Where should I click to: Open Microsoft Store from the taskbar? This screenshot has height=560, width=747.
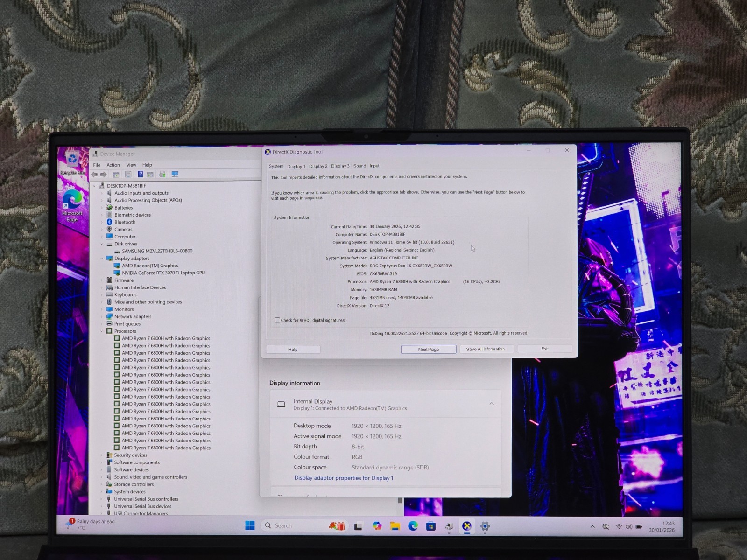[431, 526]
